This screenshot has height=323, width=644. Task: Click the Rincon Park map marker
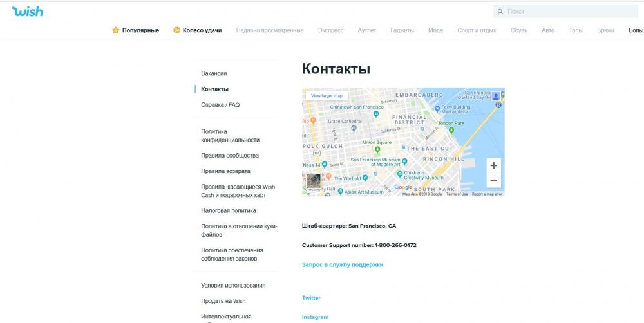452,130
